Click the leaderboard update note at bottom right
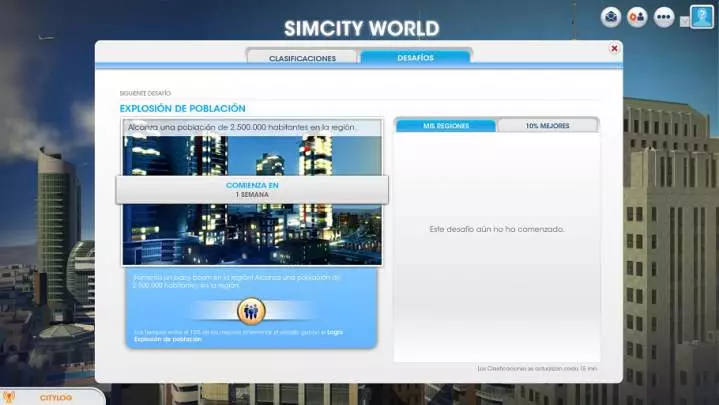This screenshot has width=719, height=405. pyautogui.click(x=537, y=368)
